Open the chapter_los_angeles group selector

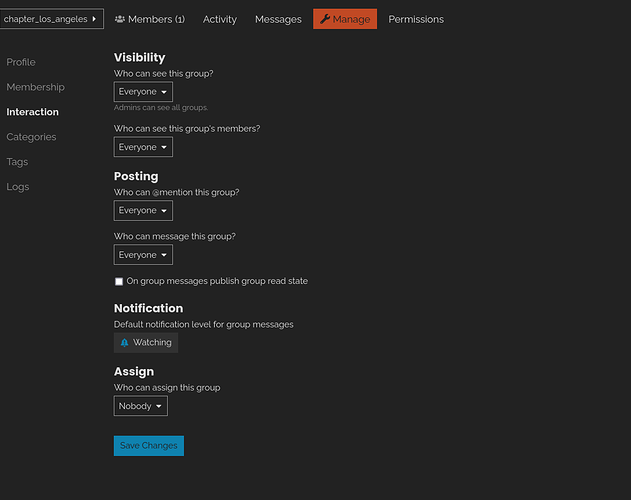coord(51,19)
